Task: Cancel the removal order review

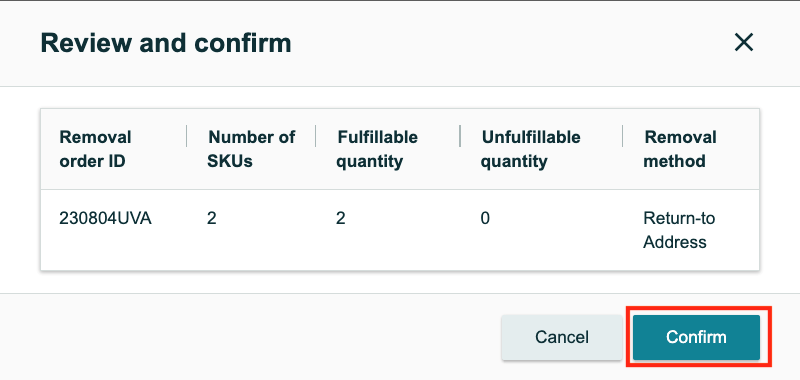Action: click(562, 337)
